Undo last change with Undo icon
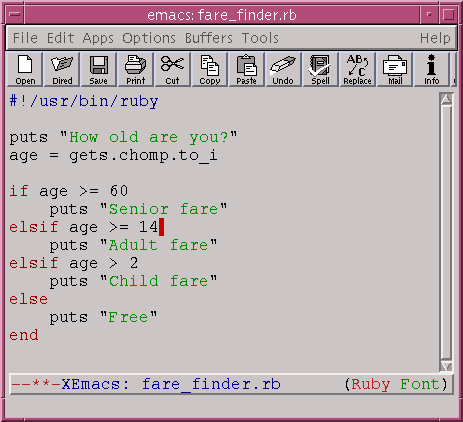The width and height of the screenshot is (463, 422). tap(284, 69)
